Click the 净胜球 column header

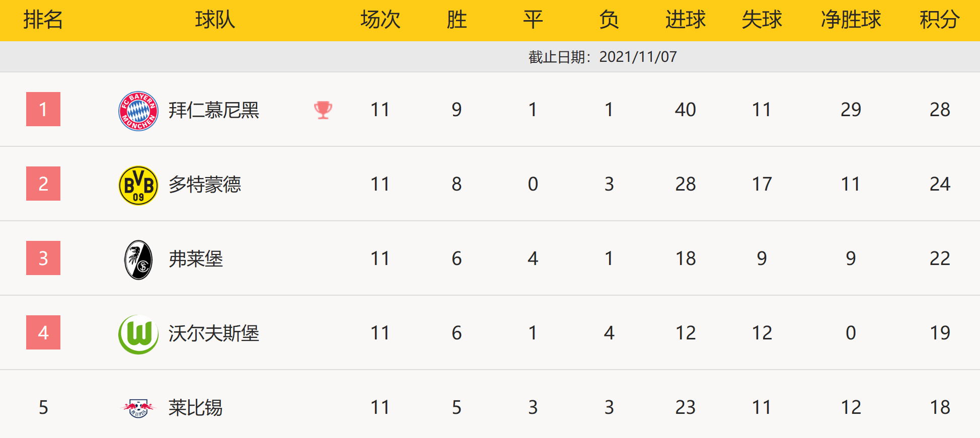coord(851,20)
